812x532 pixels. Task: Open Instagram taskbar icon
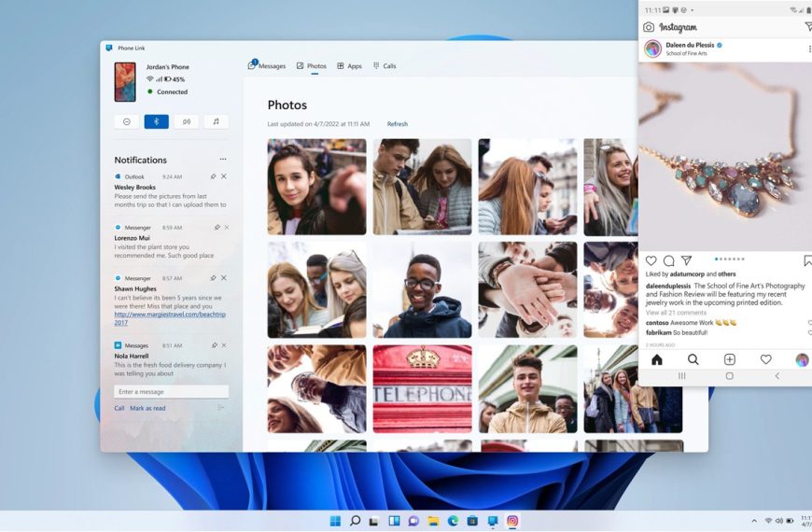coord(512,521)
